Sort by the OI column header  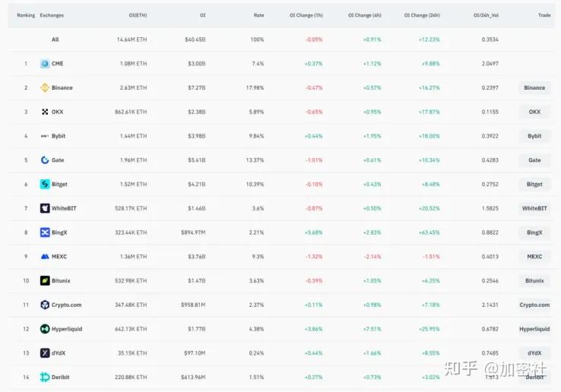click(202, 15)
